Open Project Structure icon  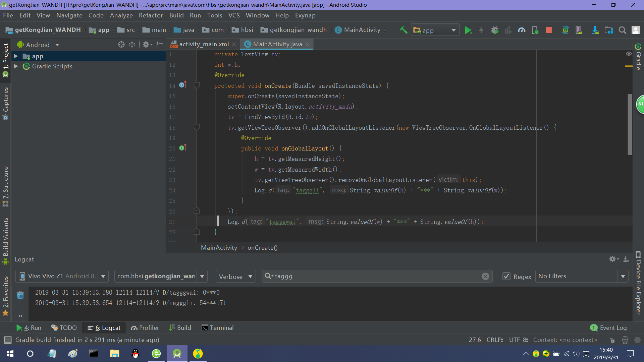(609, 30)
